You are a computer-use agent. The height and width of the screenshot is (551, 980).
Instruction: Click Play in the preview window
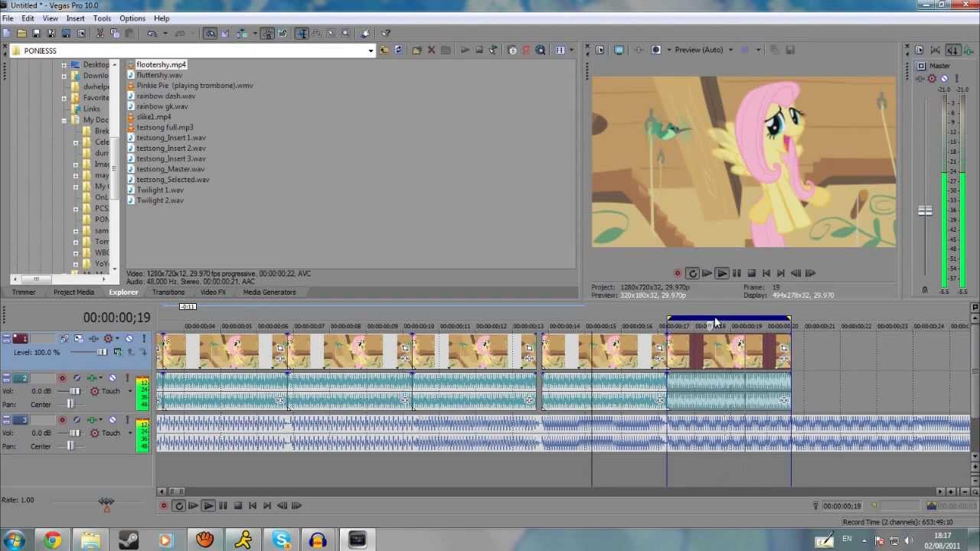[721, 273]
